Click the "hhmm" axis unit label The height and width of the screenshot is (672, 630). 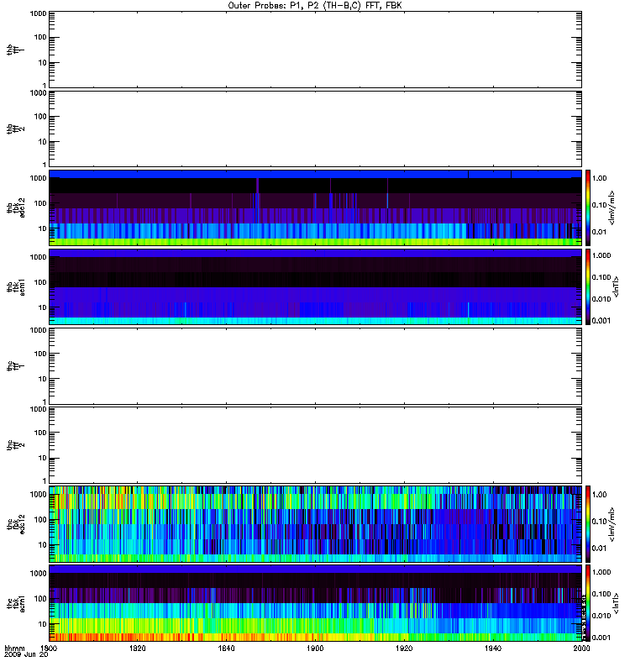[14, 648]
